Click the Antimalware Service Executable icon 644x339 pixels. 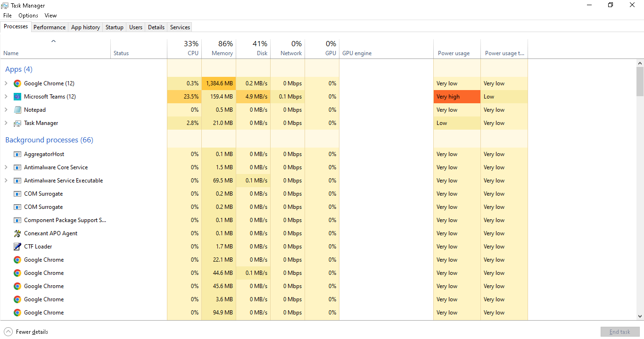pos(17,181)
